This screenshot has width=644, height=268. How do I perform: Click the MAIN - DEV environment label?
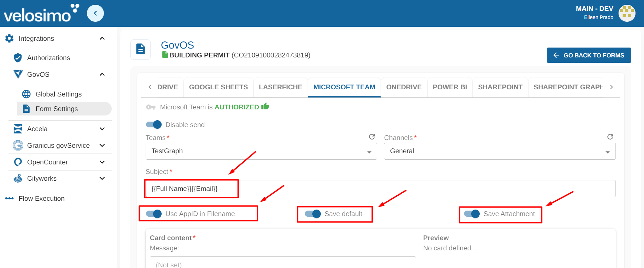[x=594, y=8]
